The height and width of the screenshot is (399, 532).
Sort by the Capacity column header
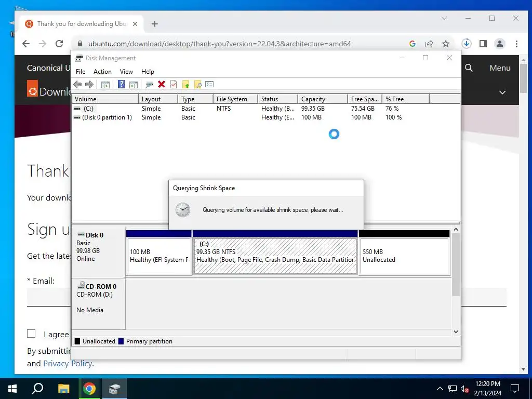(x=323, y=99)
